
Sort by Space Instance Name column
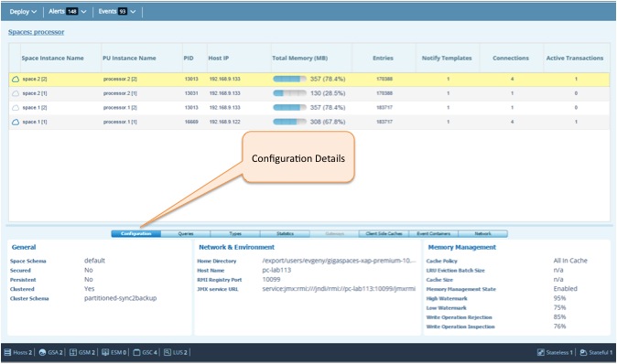pos(53,59)
